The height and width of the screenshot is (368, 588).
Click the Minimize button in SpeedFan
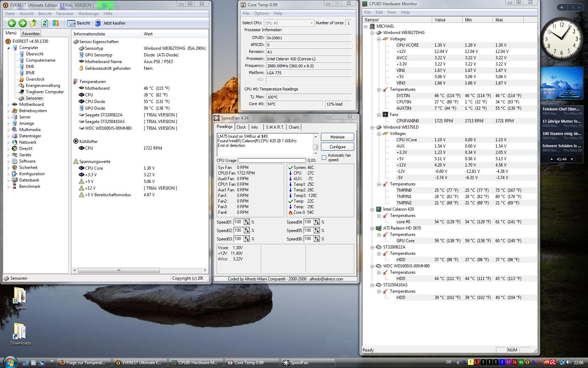tap(337, 137)
